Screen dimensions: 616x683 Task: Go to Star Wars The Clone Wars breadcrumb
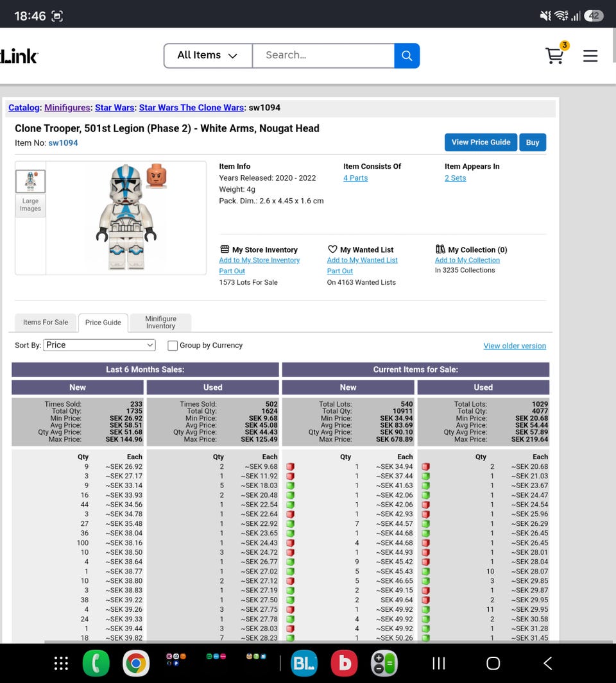(191, 108)
